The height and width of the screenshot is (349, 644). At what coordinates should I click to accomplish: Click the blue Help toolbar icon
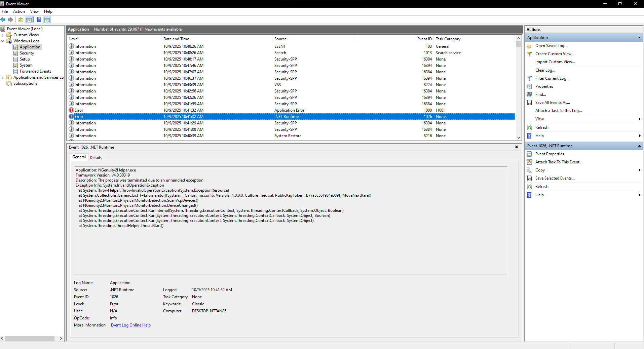[39, 20]
